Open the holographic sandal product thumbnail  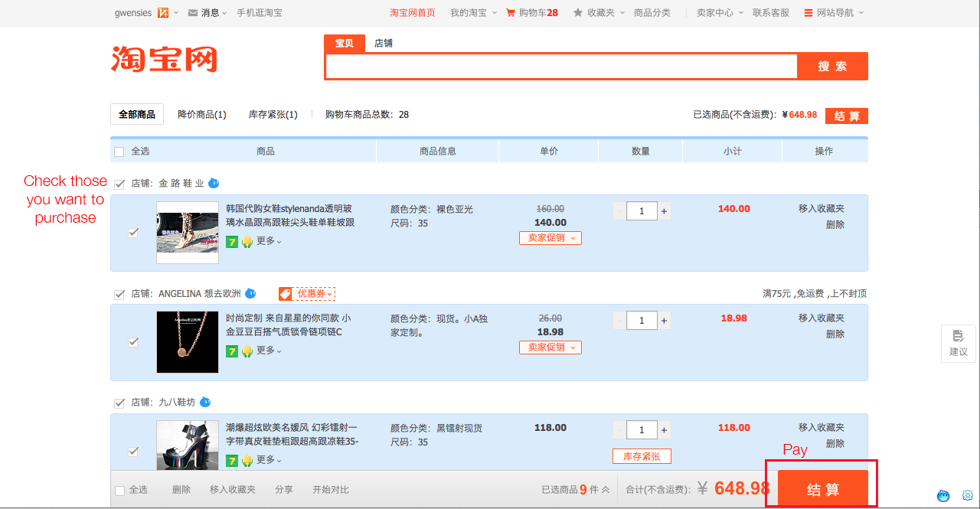tap(188, 445)
